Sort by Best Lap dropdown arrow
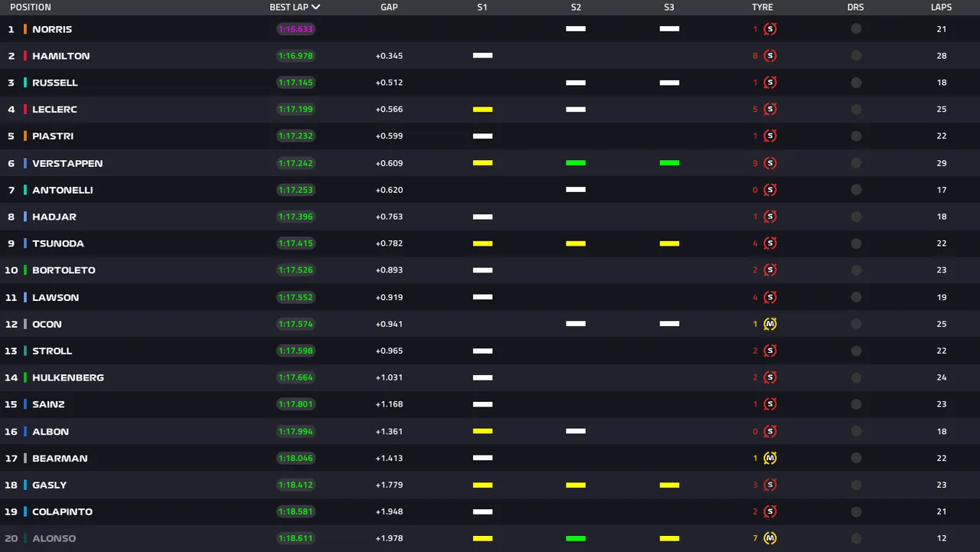Viewport: 980px width, 552px height. pyautogui.click(x=316, y=7)
